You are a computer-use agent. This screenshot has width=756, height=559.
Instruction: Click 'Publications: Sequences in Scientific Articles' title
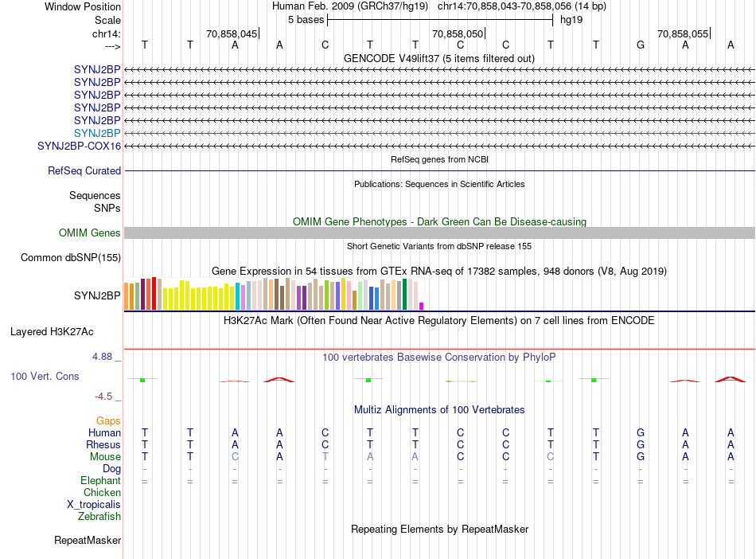(439, 184)
